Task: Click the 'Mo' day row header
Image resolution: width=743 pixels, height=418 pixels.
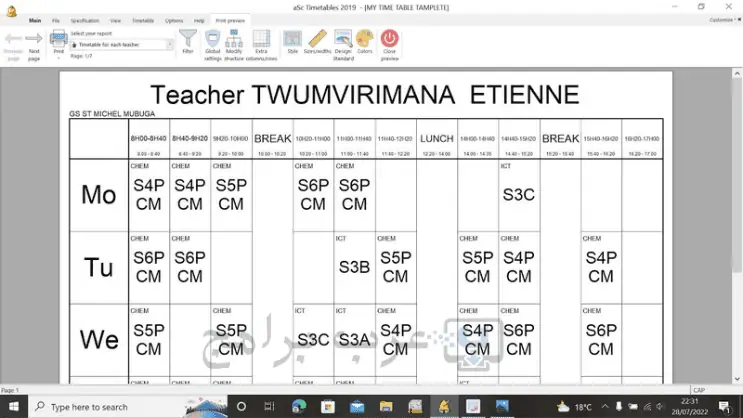Action: click(99, 195)
